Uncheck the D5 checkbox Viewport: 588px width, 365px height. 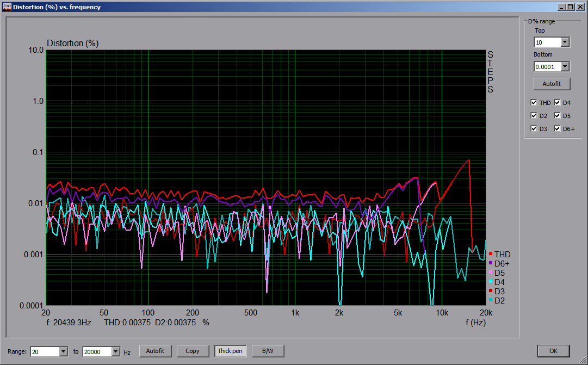pos(557,116)
